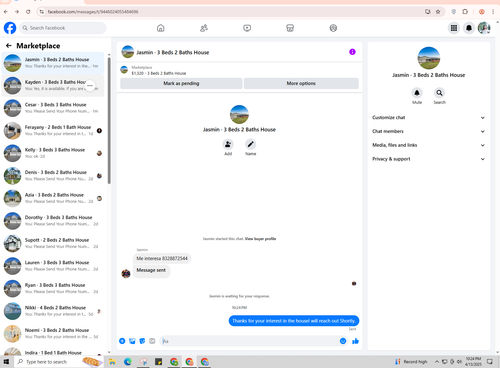Open the Supott - 2 Beds 2 Baths House conversation
The height and width of the screenshot is (368, 500).
[x=53, y=243]
